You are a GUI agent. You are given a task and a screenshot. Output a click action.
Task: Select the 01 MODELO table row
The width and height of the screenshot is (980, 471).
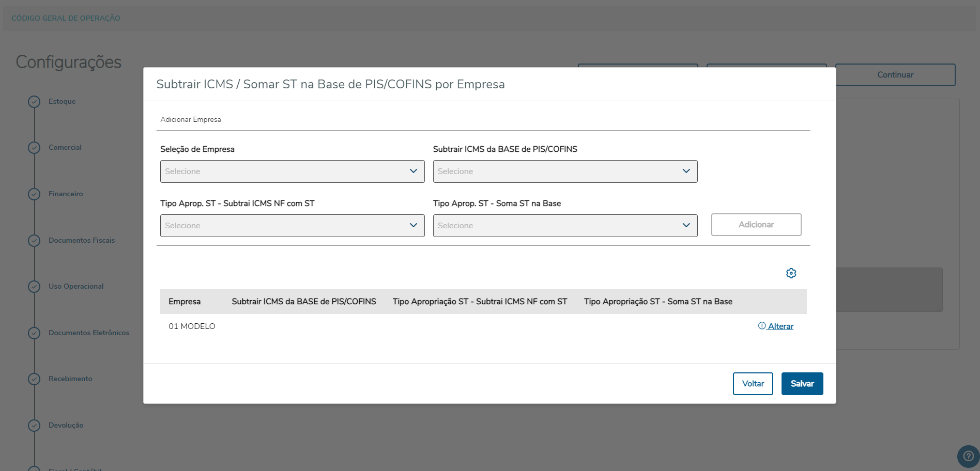pos(192,326)
